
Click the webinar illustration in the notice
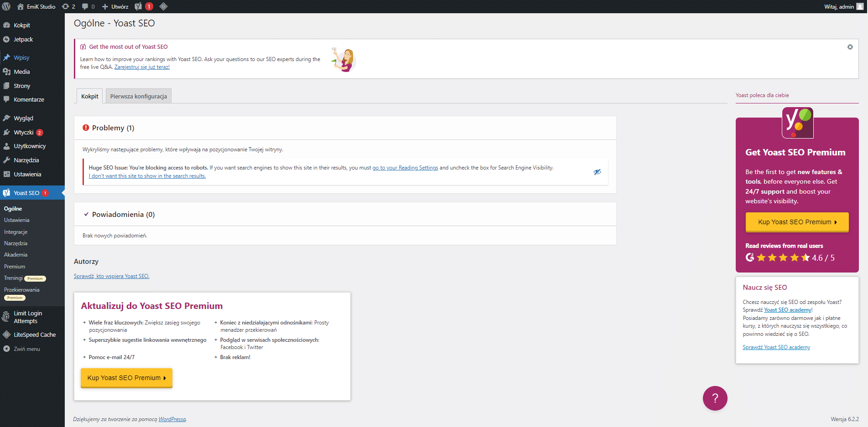[344, 59]
